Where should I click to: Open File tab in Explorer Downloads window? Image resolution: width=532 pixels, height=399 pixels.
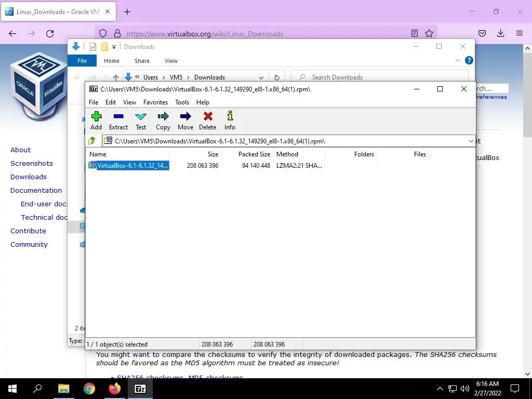click(82, 61)
